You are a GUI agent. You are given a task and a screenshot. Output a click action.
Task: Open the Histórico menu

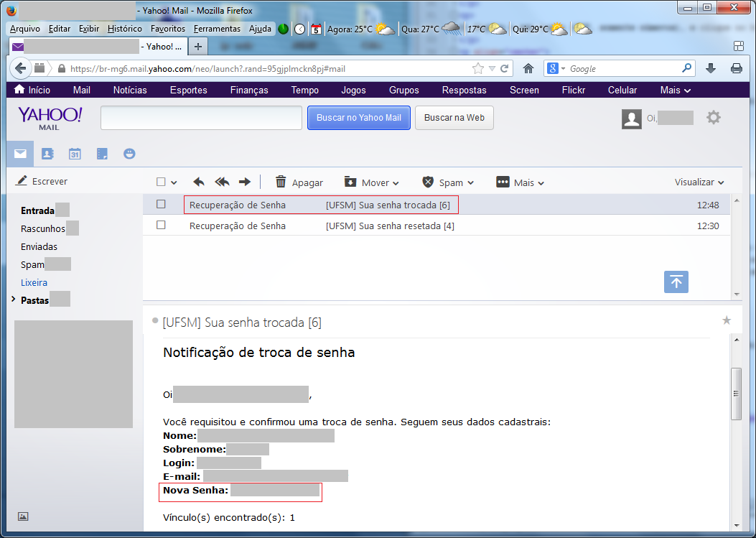click(124, 29)
